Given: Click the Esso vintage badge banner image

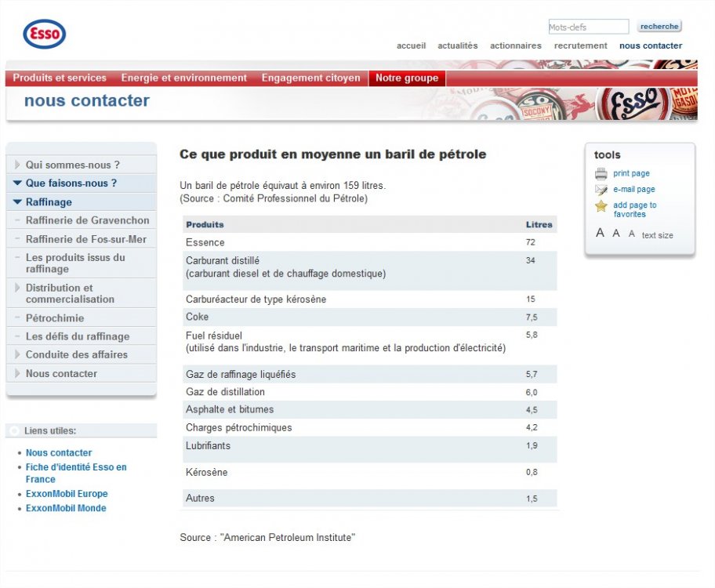Looking at the screenshot, I should click(x=633, y=103).
